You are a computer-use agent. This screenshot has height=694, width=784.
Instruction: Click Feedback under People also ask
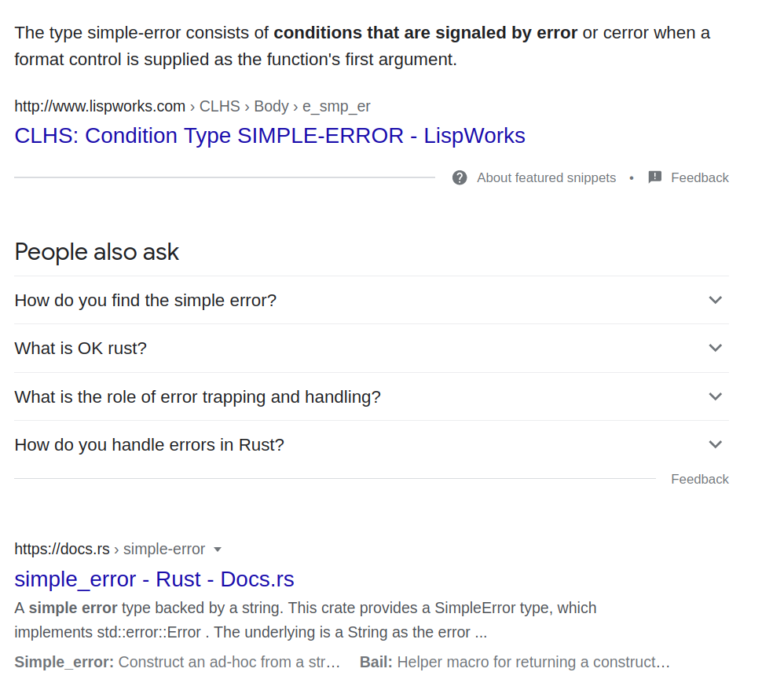699,479
